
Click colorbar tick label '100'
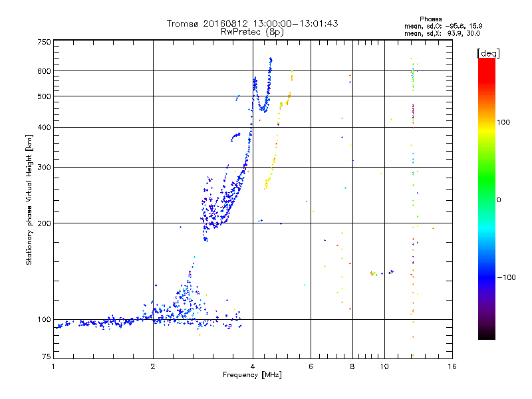click(x=503, y=122)
